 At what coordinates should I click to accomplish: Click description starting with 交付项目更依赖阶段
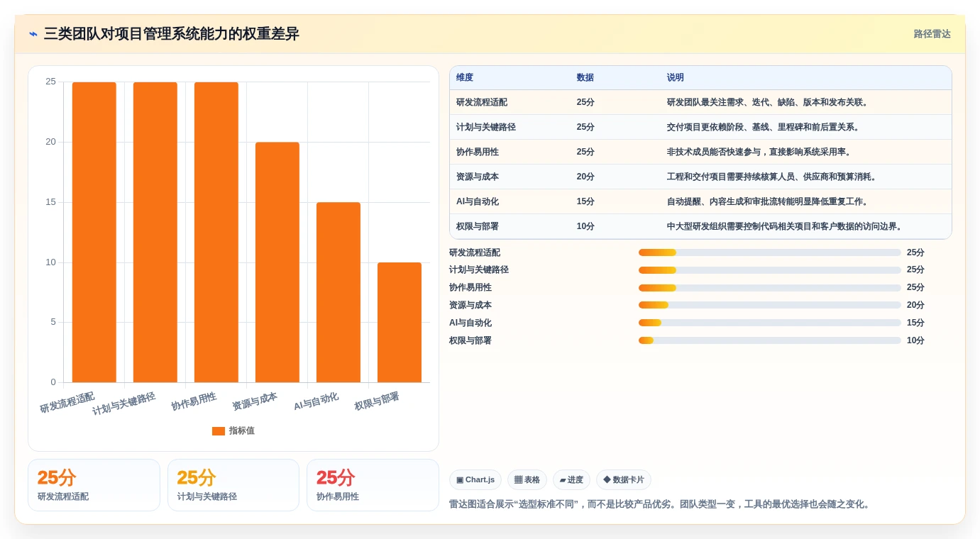[x=765, y=127]
